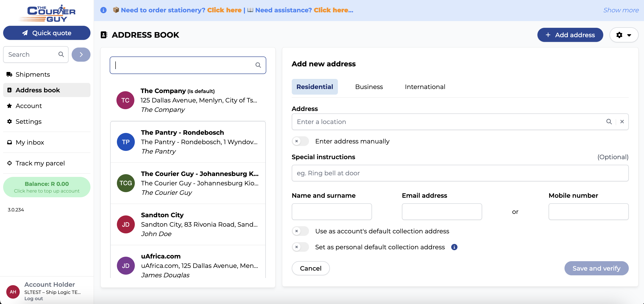Clear the location field with the X icon
Screen dimensions: 644x304
click(622, 122)
